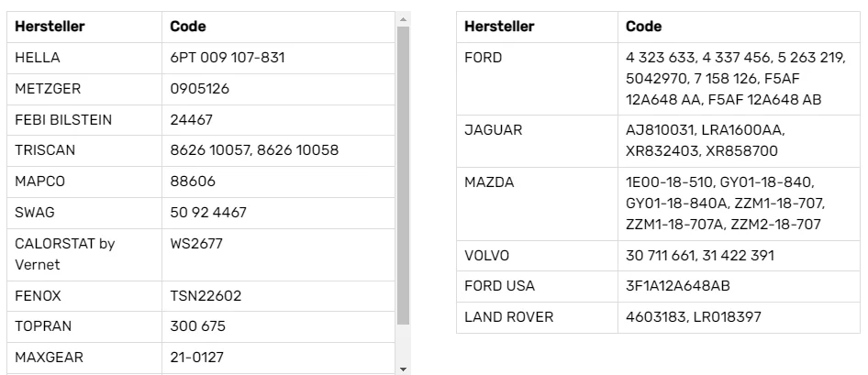Select the METZGER row
The width and height of the screenshot is (868, 375).
pos(201,89)
